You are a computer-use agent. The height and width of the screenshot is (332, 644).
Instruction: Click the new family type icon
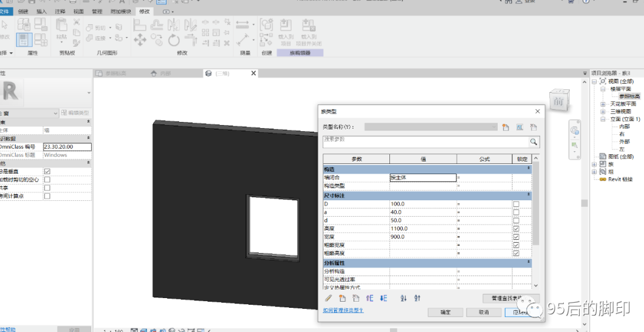point(505,127)
